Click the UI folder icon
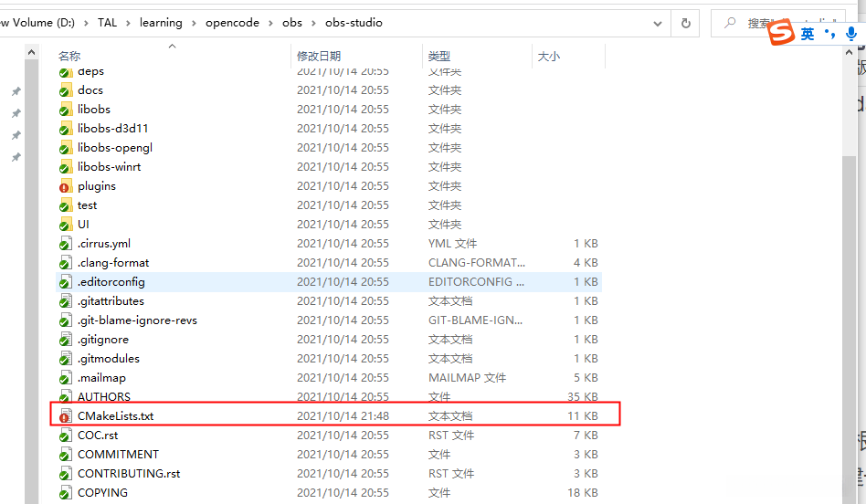Viewport: 866px width, 504px height. (66, 225)
